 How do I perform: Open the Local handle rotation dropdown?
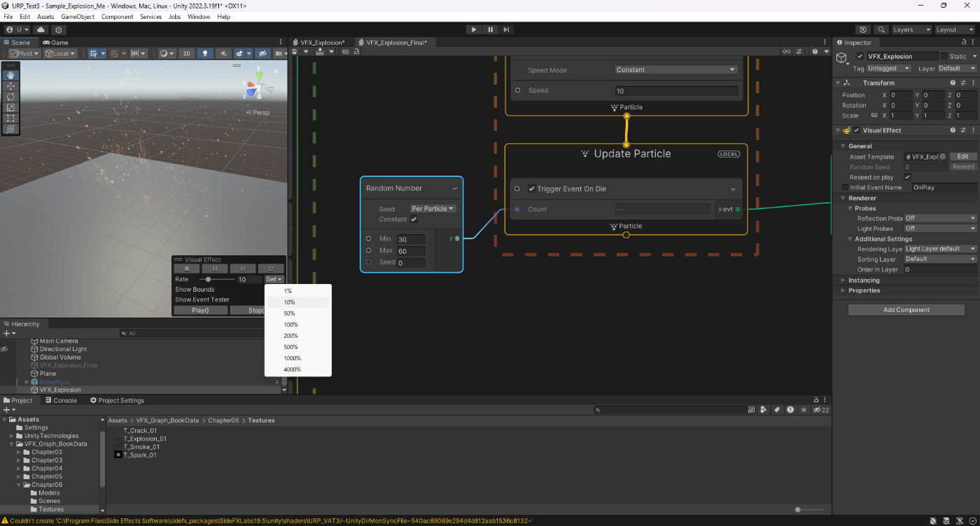pyautogui.click(x=61, y=53)
